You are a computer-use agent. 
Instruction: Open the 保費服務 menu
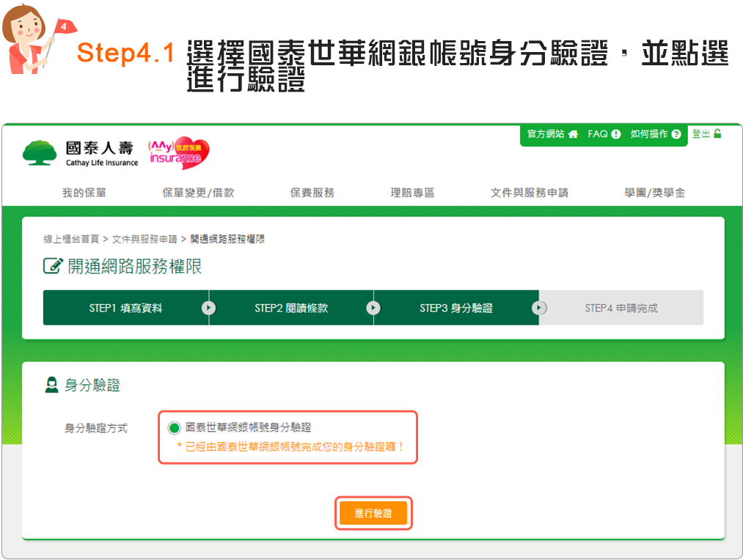click(312, 193)
